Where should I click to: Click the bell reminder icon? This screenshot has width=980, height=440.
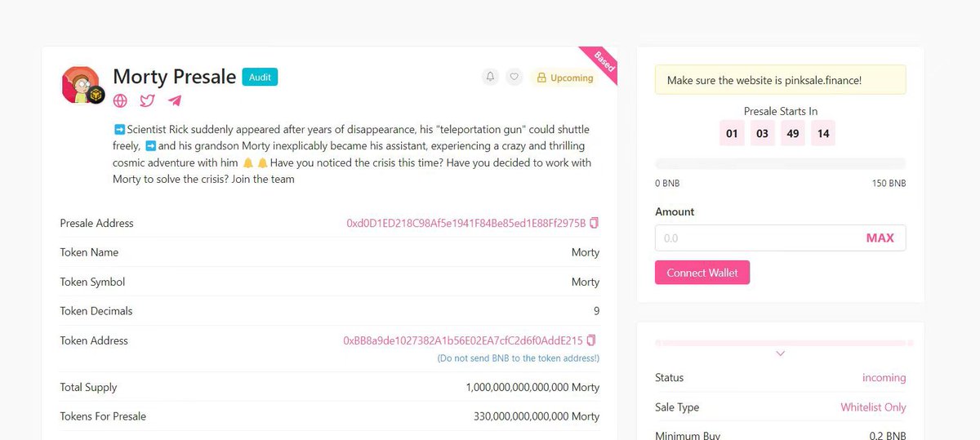click(490, 77)
